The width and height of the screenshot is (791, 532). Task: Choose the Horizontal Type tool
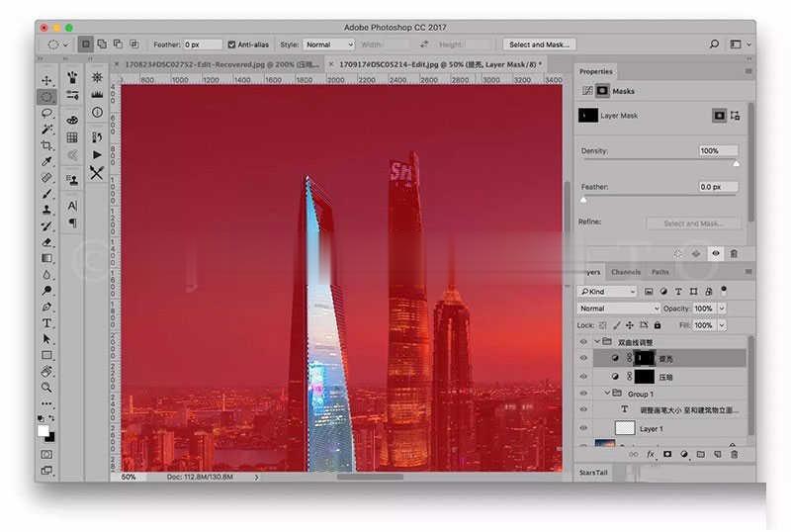[46, 322]
